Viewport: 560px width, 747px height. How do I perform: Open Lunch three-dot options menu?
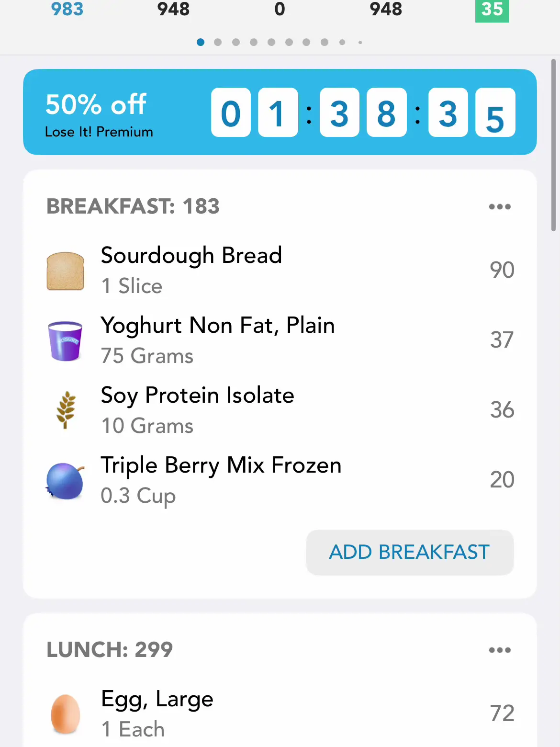(499, 650)
